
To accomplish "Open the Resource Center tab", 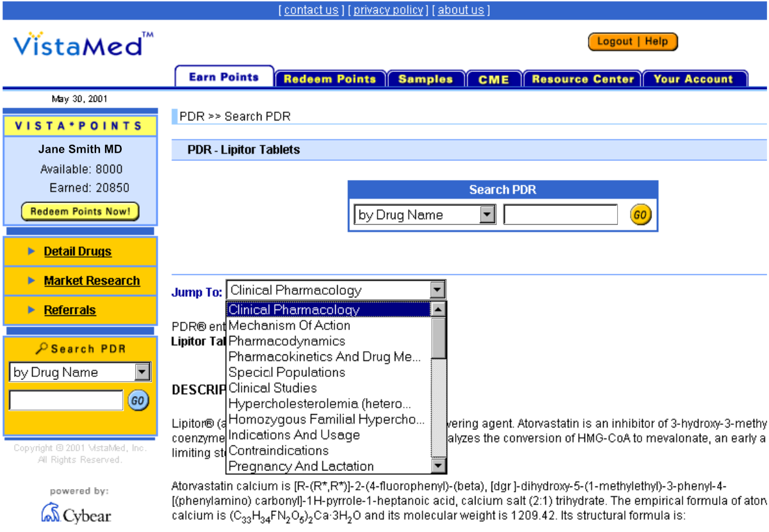I will [583, 79].
